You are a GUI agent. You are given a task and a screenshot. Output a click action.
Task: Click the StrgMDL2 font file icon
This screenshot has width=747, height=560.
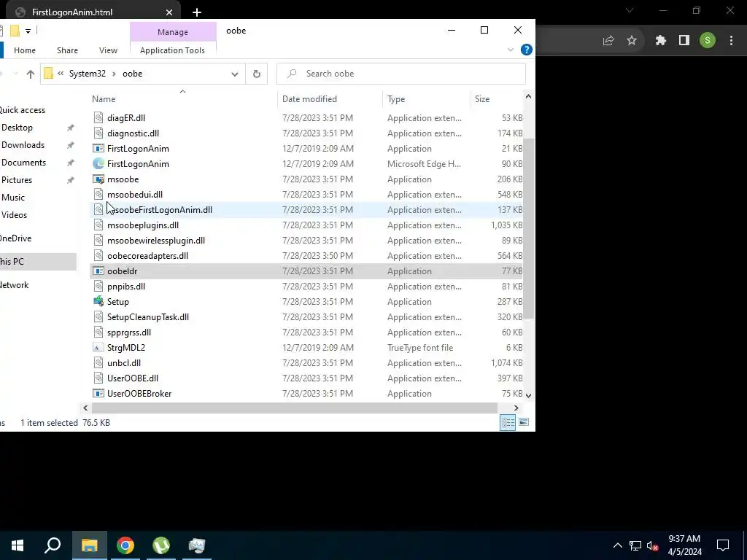click(98, 348)
